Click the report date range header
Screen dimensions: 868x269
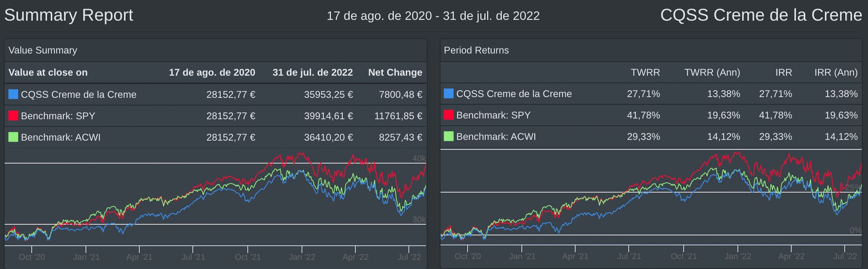point(433,16)
